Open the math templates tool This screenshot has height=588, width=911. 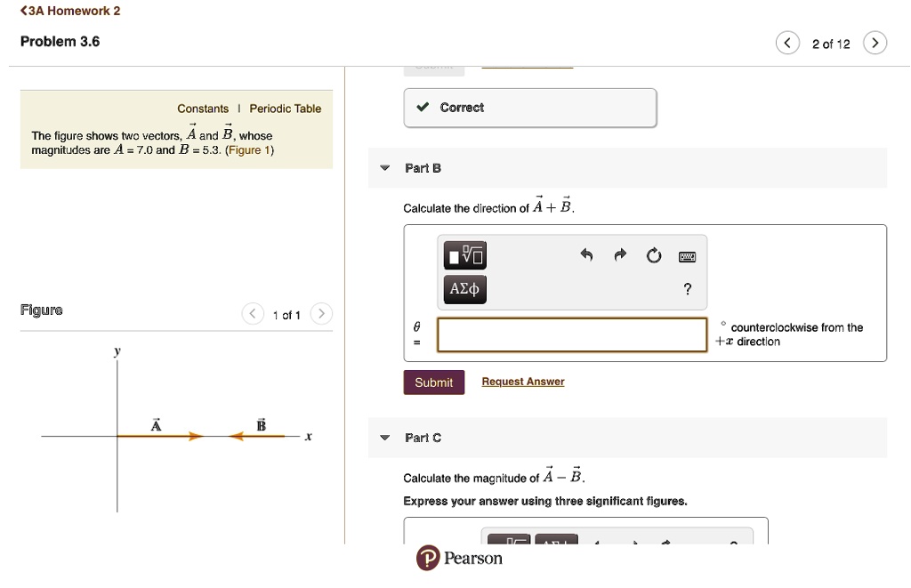(467, 257)
